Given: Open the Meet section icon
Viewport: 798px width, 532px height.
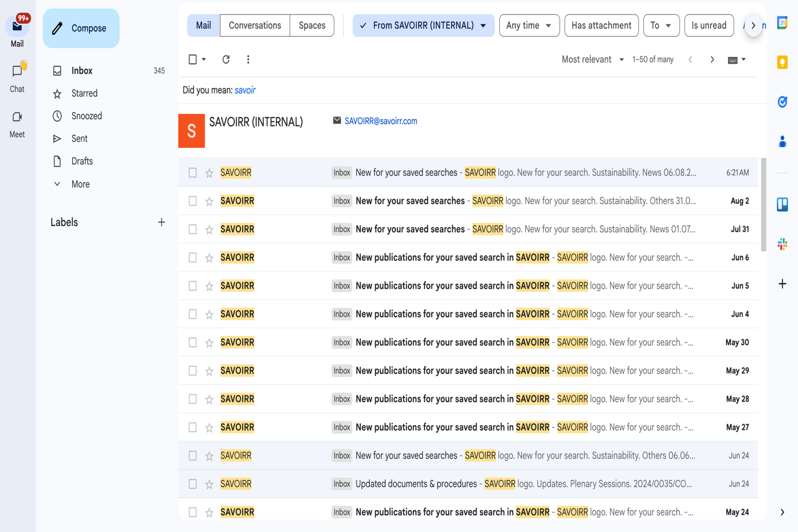Looking at the screenshot, I should (17, 117).
